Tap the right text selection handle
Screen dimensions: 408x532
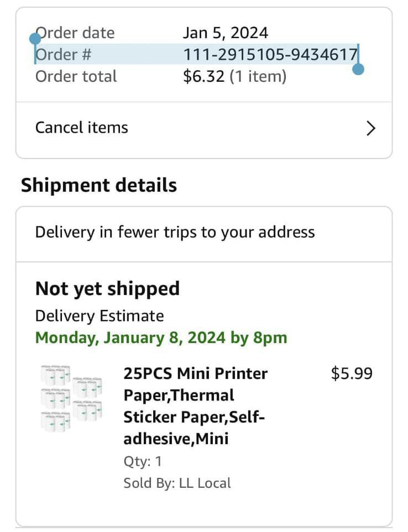(x=358, y=69)
